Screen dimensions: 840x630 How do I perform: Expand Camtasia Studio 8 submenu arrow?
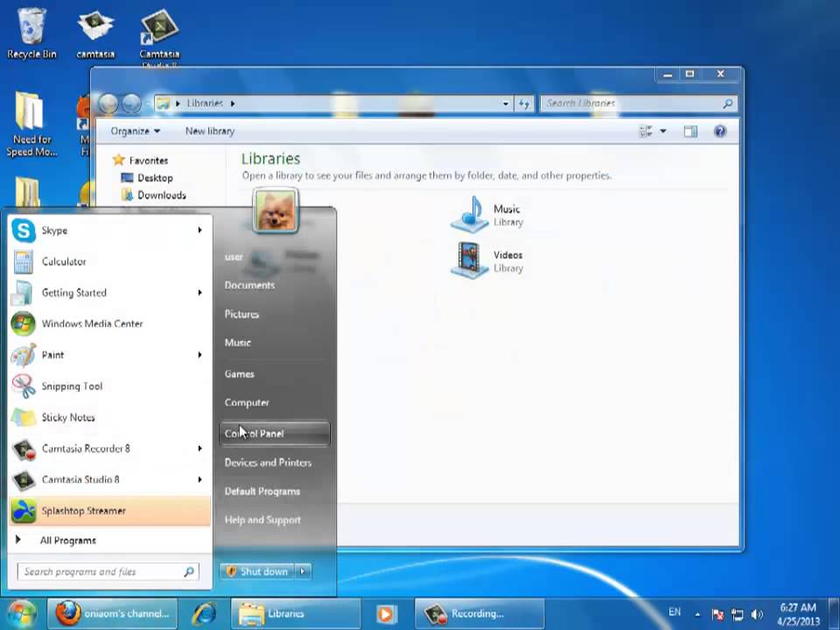[199, 479]
